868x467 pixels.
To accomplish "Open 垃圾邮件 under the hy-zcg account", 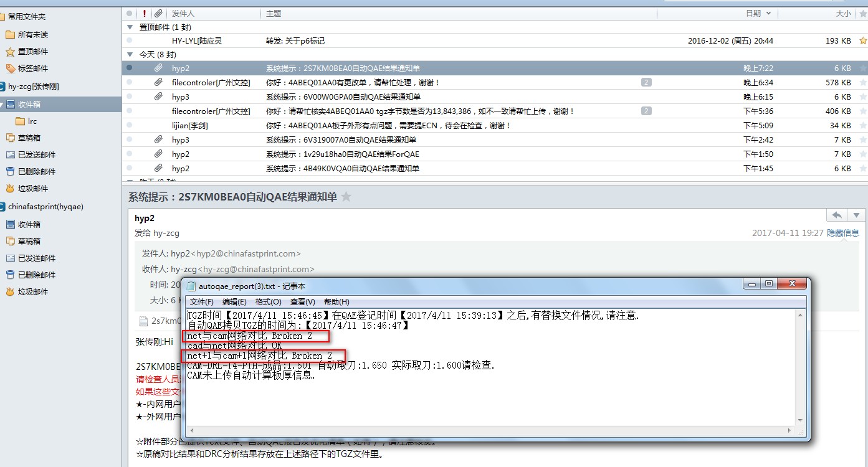I will click(32, 188).
